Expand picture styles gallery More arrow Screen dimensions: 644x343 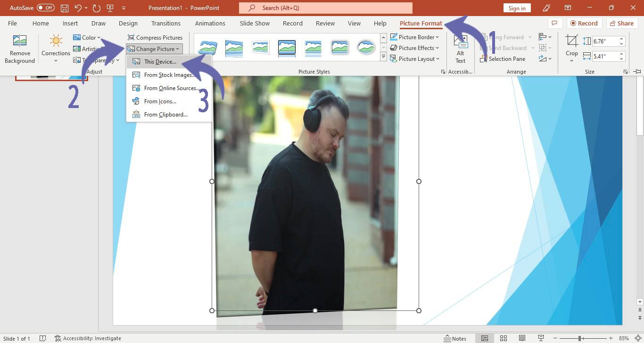[x=383, y=57]
